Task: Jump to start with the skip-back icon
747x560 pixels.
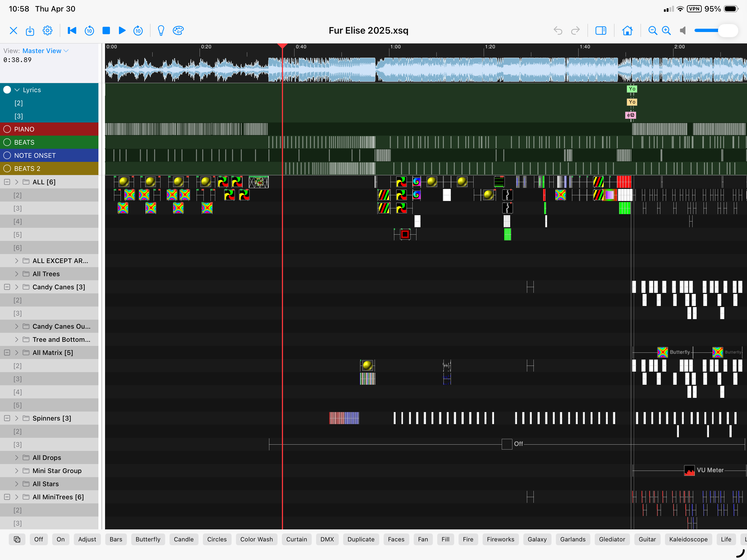Action: pyautogui.click(x=72, y=31)
